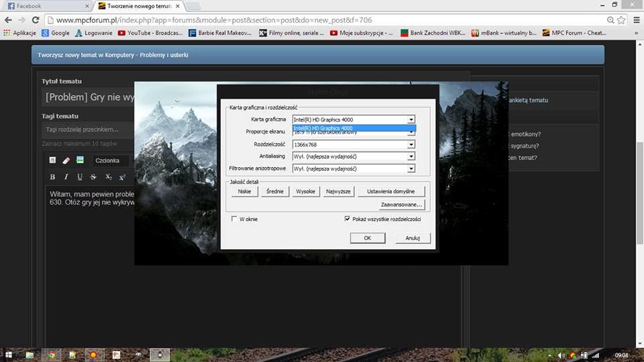Image resolution: width=644 pixels, height=362 pixels.
Task: Click the Średnie detail quality button
Action: coord(275,191)
